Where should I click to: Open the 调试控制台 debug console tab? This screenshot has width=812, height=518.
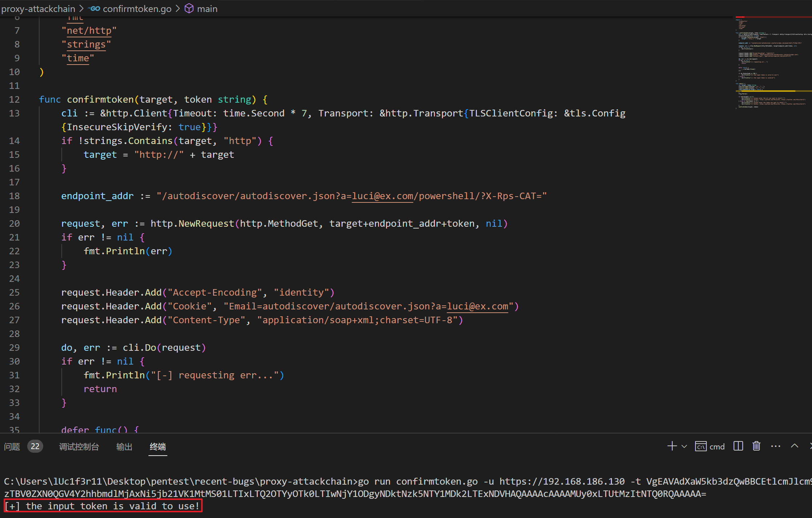79,447
